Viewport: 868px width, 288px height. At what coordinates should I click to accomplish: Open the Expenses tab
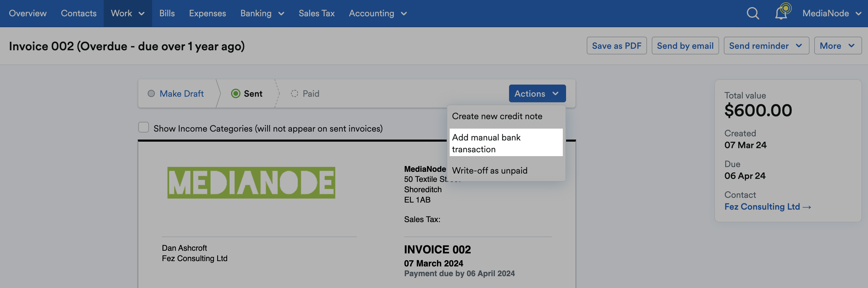pos(207,14)
